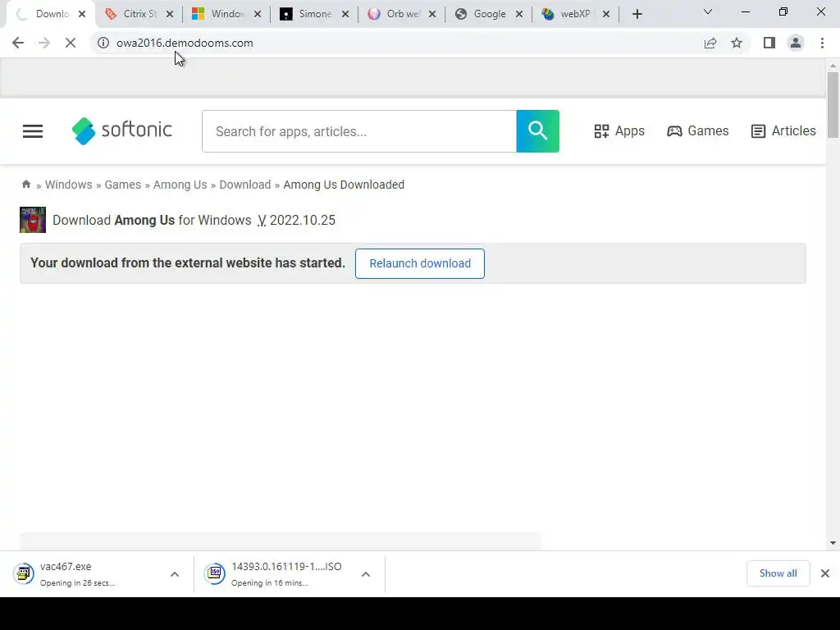Open the tab search dropdown
This screenshot has height=630, width=840.
(708, 11)
